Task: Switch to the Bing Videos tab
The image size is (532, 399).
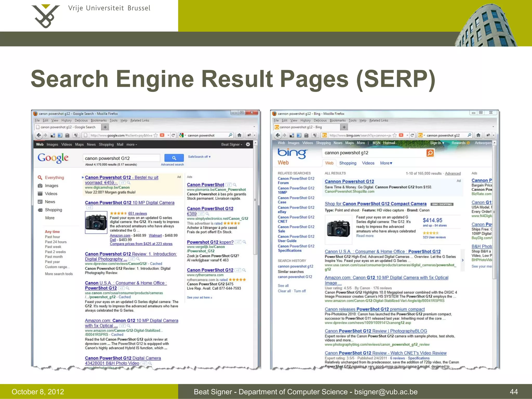Action: click(x=368, y=163)
